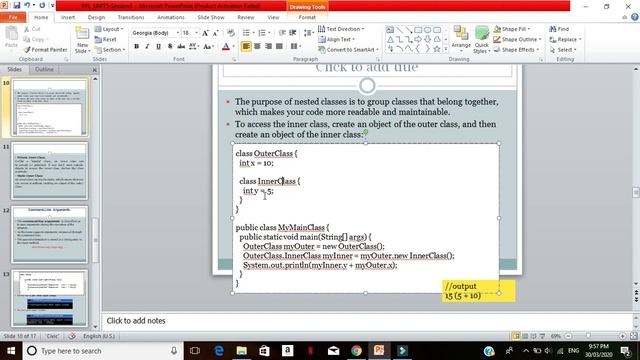Select the right arrow shape in gallery
Image resolution: width=640 pixels, height=360 pixels.
coord(418,39)
